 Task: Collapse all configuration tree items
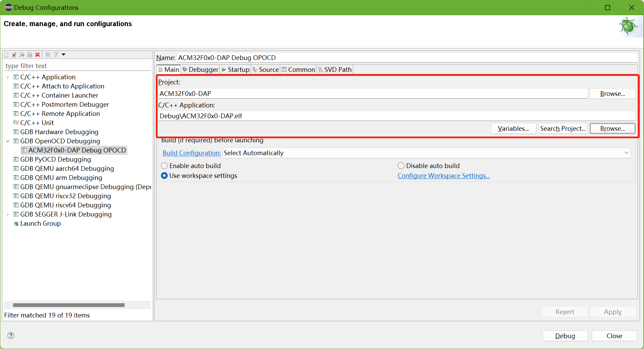coord(48,55)
